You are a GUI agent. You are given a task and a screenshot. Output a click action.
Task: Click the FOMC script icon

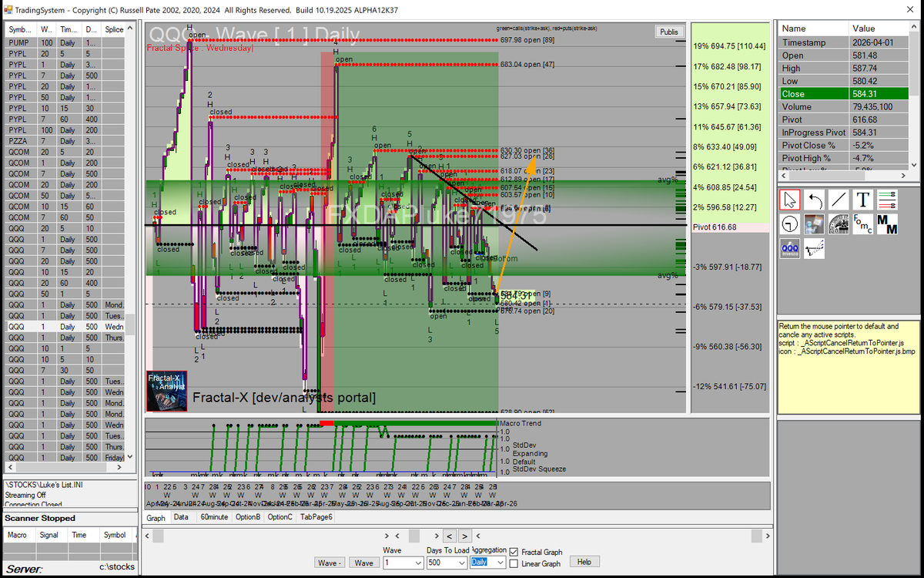pos(863,224)
